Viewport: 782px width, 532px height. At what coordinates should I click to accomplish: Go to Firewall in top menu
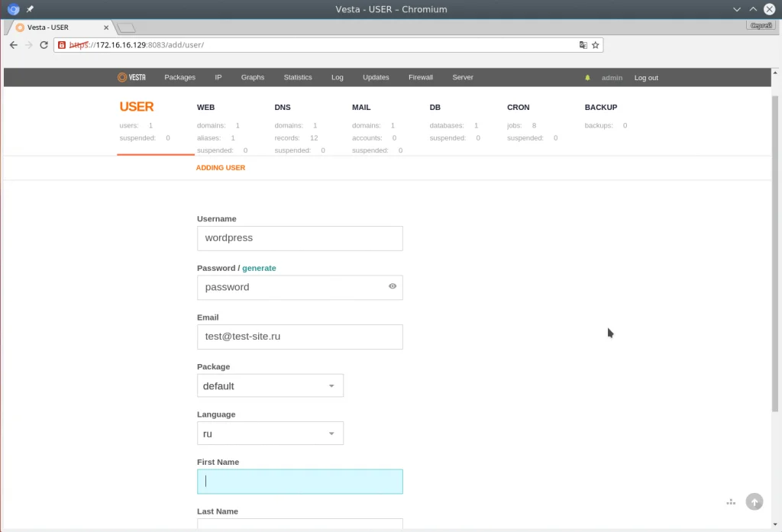point(420,77)
